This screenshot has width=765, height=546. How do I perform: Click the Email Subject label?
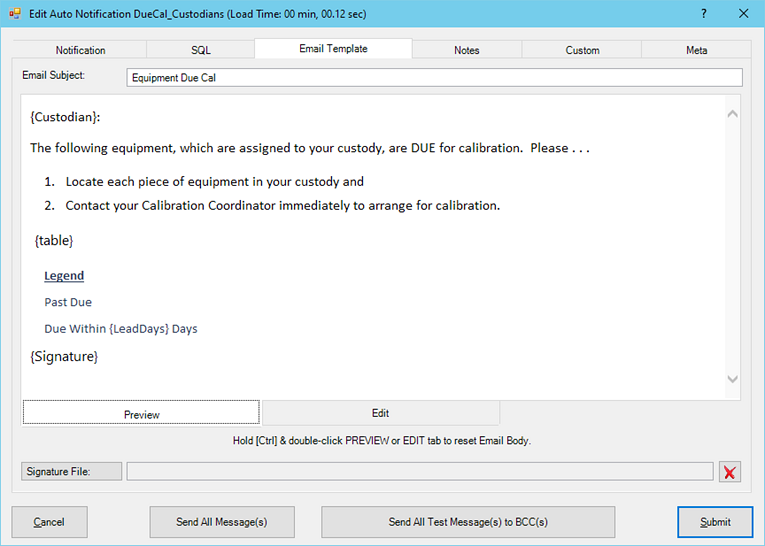[53, 75]
